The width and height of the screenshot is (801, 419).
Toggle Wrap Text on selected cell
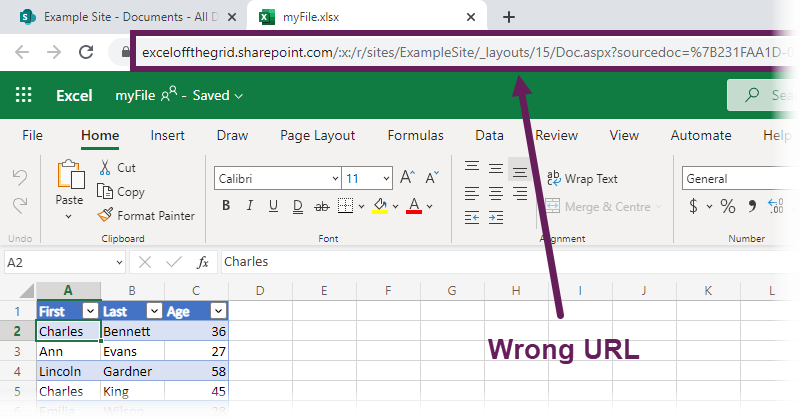point(582,178)
